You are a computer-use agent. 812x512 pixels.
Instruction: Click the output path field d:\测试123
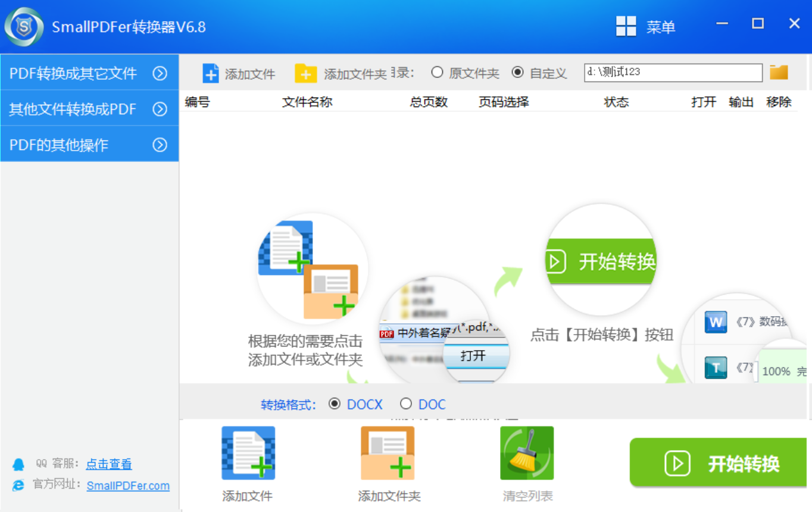(673, 73)
